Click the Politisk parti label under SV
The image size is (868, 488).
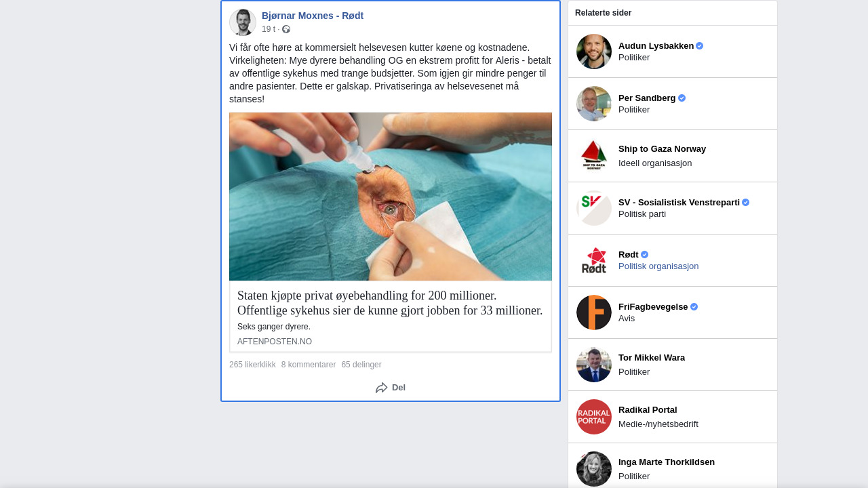(642, 214)
